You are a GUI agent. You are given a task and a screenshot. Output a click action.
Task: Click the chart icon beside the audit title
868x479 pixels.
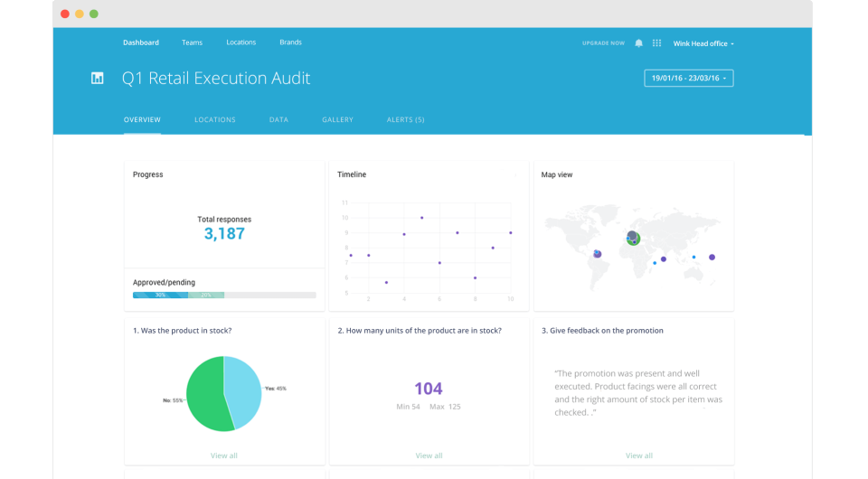click(98, 78)
